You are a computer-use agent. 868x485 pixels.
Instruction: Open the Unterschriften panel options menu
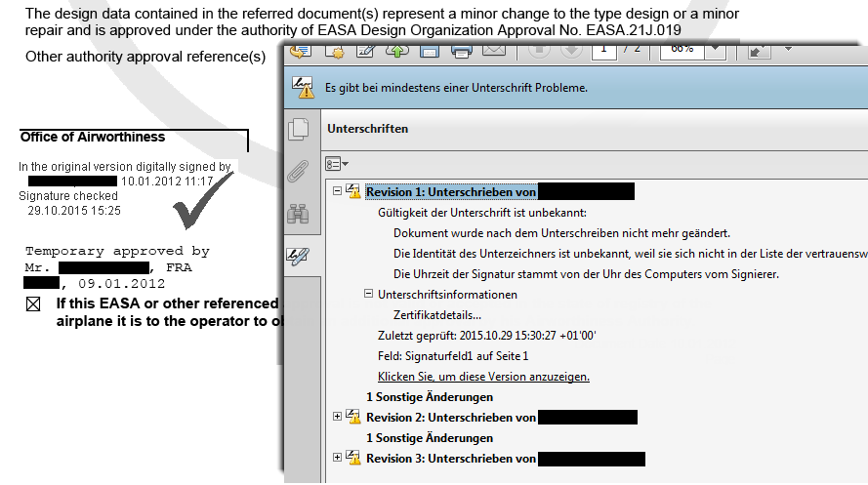pyautogui.click(x=337, y=164)
